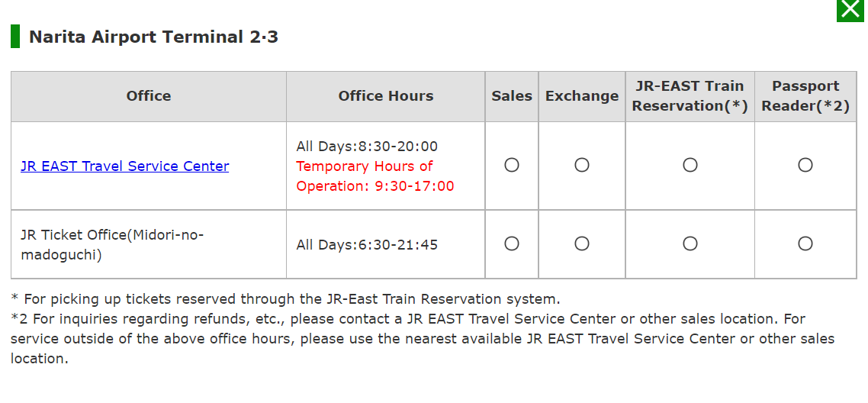Click Sales circle in JR Ticket Office row

[x=512, y=243]
